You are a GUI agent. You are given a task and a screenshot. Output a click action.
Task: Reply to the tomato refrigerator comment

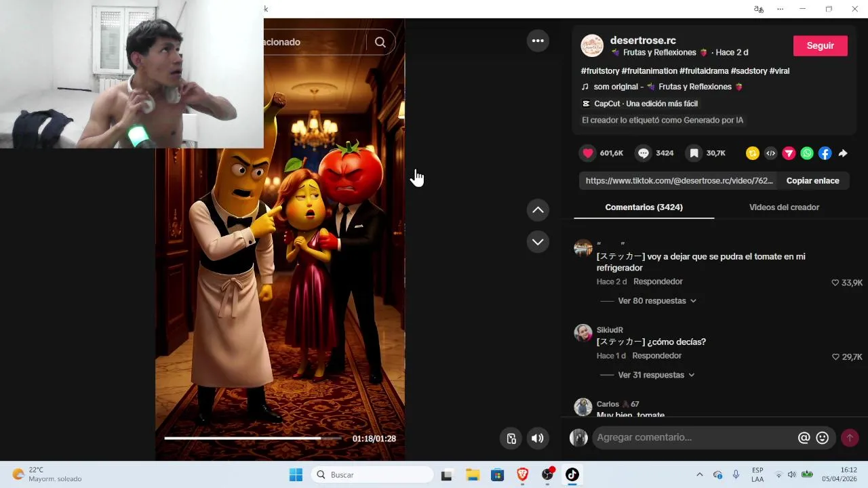tap(658, 282)
